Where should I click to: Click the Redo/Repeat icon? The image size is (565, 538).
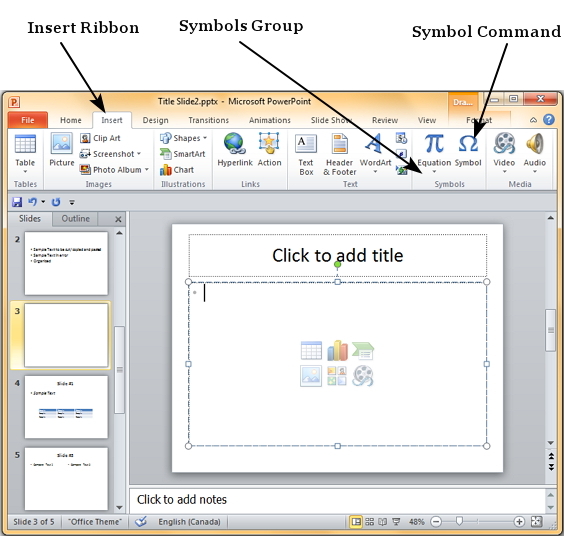coord(56,202)
